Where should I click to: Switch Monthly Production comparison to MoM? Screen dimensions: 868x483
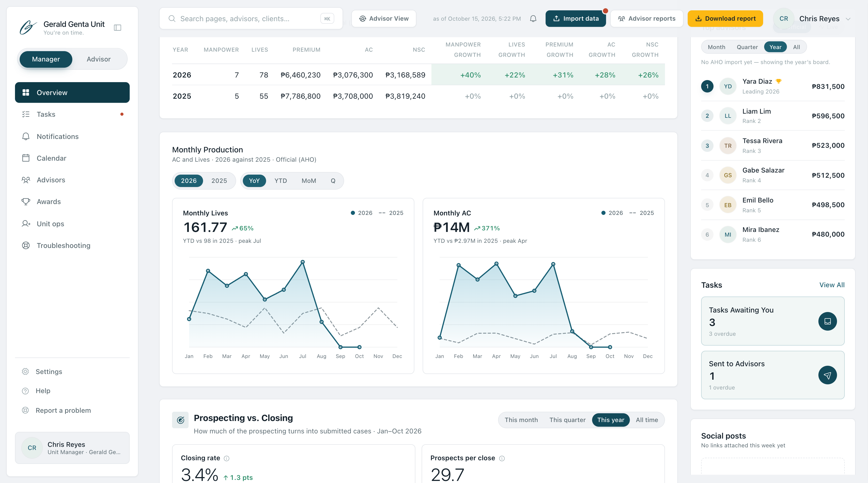tap(309, 181)
